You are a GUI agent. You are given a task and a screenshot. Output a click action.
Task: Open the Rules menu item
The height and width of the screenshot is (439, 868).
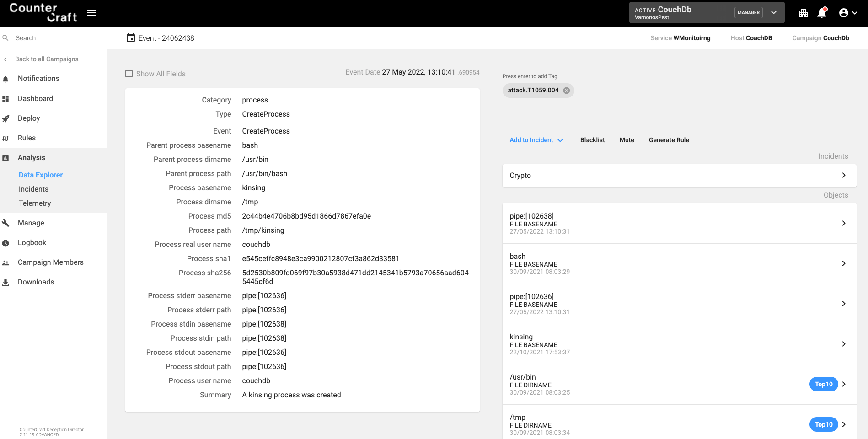tap(27, 138)
